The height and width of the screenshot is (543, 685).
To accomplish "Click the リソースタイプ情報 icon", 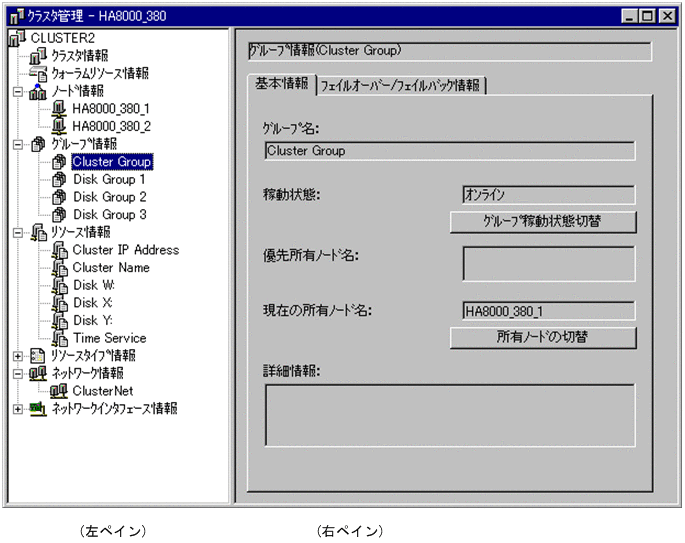I will click(x=38, y=356).
